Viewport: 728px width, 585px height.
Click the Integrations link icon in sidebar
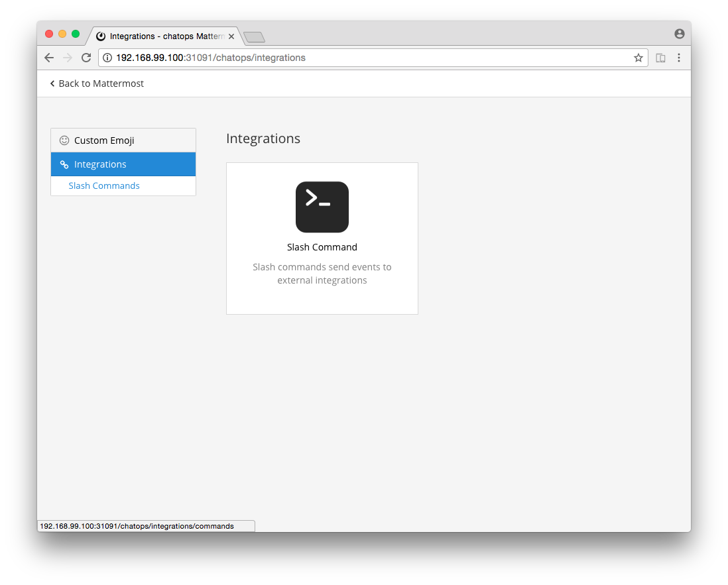coord(64,164)
